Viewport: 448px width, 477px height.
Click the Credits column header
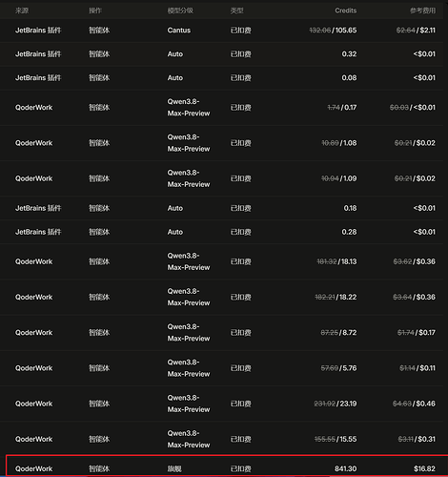coord(345,10)
